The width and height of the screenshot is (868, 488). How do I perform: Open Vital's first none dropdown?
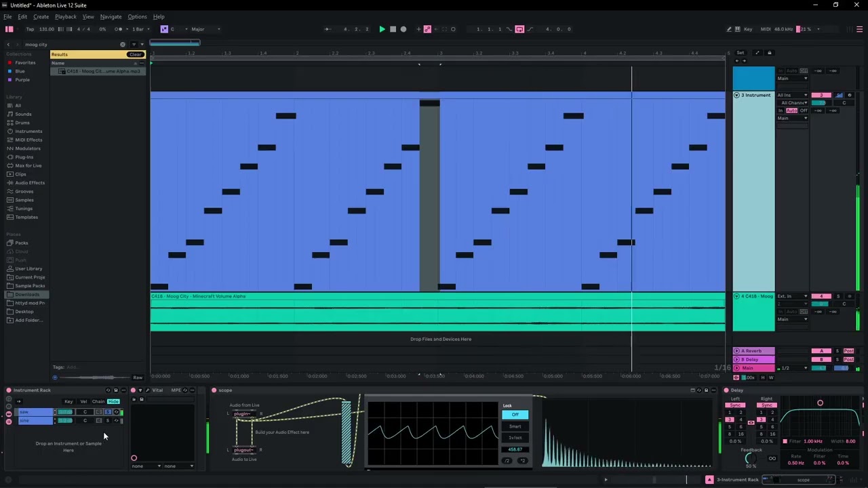[146, 466]
